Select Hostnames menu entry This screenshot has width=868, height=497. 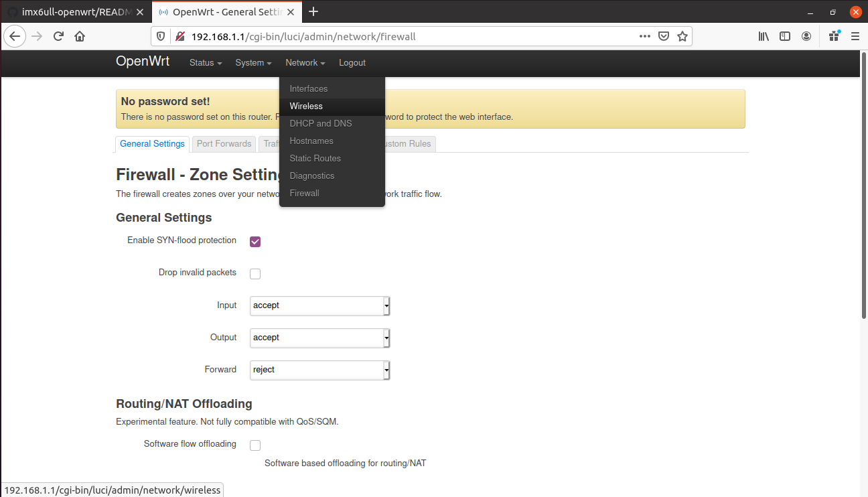point(332,141)
